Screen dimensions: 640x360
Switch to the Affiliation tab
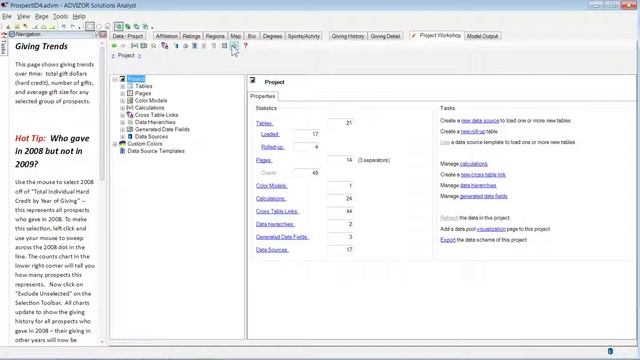[167, 36]
